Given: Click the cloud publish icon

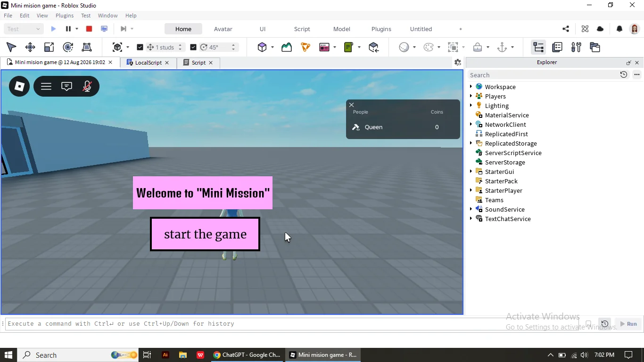Looking at the screenshot, I should pos(600,29).
